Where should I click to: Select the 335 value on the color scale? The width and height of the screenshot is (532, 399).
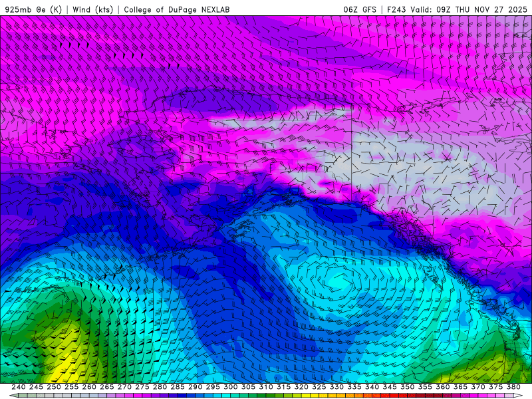point(354,387)
